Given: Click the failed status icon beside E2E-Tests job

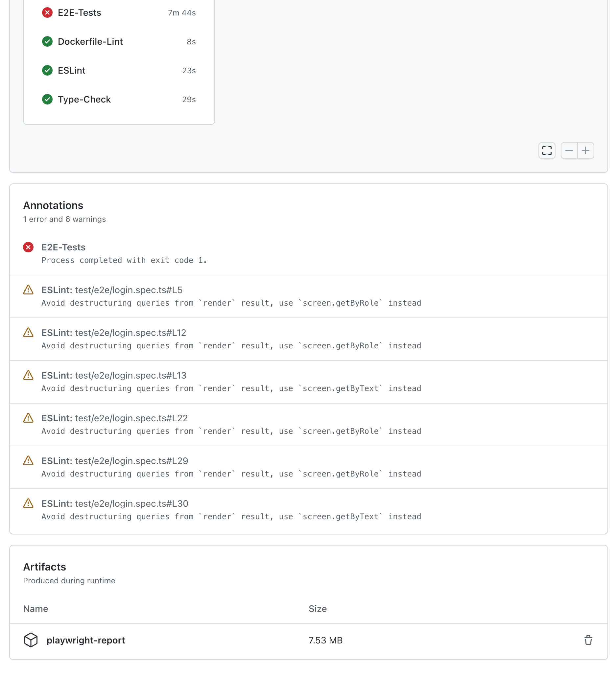Looking at the screenshot, I should 47,13.
